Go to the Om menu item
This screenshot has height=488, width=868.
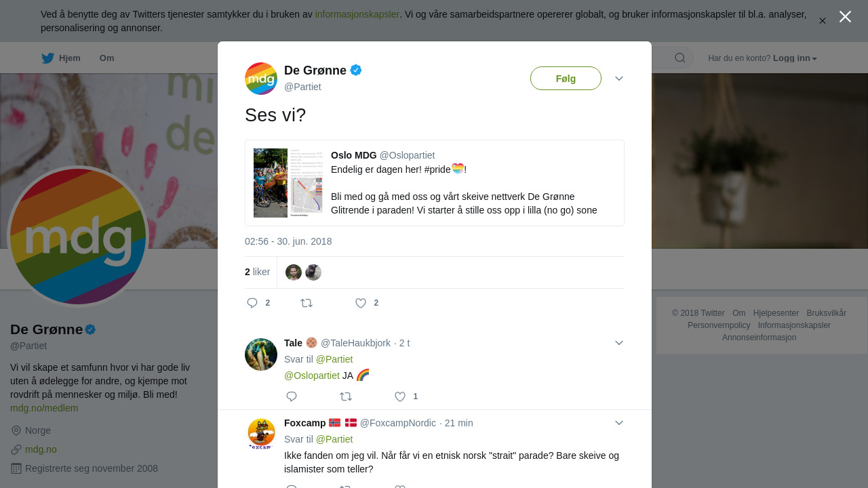(x=106, y=58)
